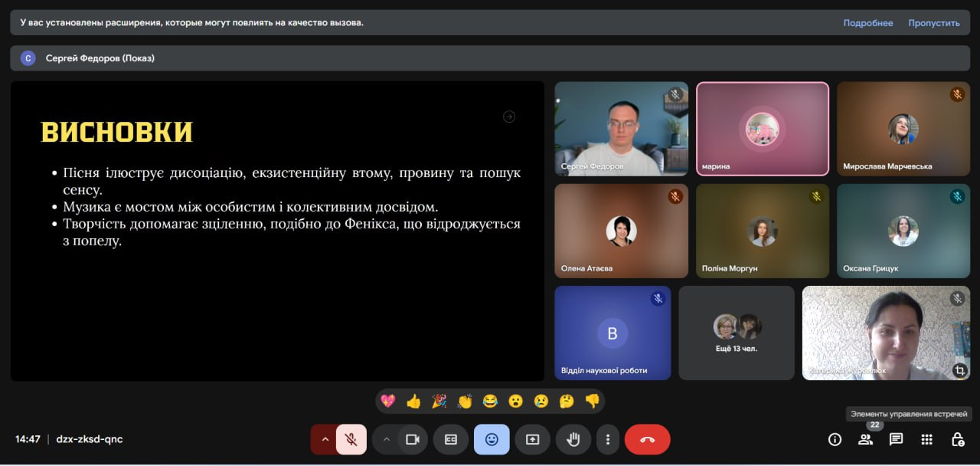Open the chat with everyone panel

[x=896, y=439]
